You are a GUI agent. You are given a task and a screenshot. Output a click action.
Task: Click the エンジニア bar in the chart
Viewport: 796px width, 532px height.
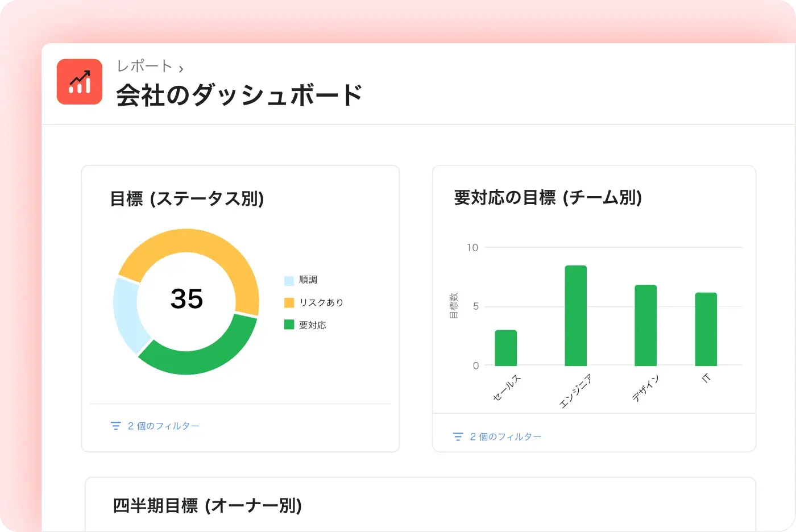click(576, 315)
